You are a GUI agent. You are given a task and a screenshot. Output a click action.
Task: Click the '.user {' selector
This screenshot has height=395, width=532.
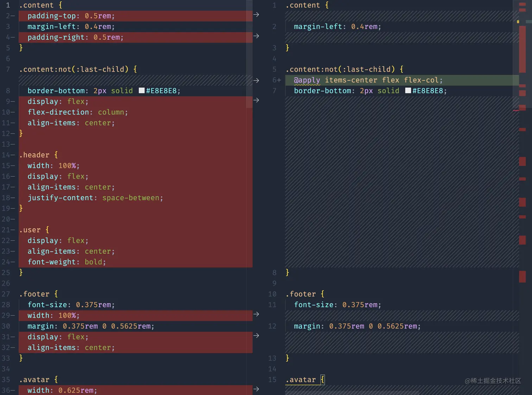(x=34, y=230)
